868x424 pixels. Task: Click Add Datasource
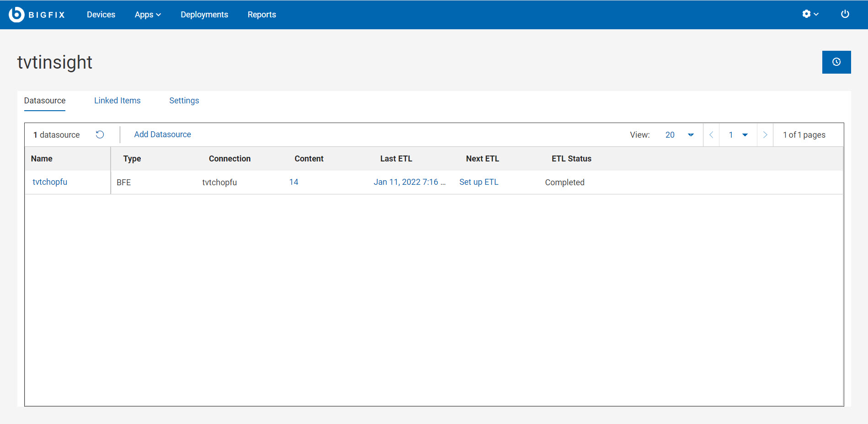click(162, 134)
